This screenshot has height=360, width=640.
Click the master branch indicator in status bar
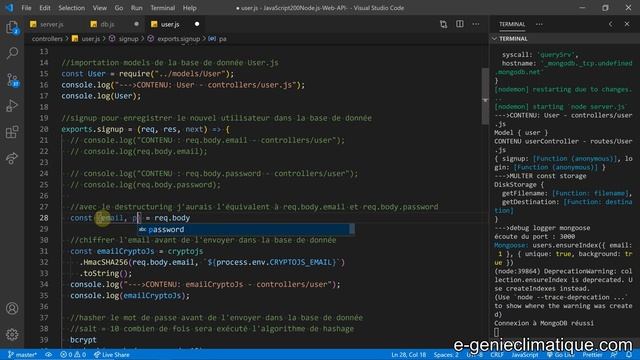click(x=22, y=355)
